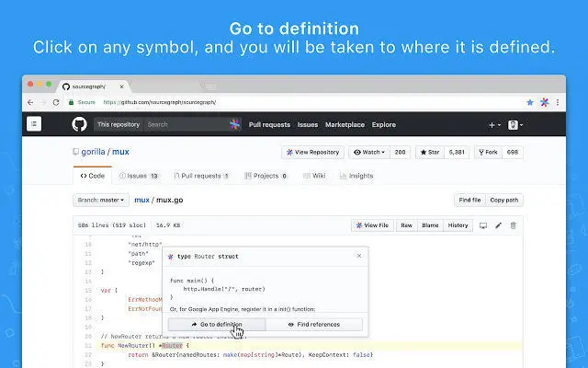
Task: Click the View Repository button
Action: click(312, 153)
